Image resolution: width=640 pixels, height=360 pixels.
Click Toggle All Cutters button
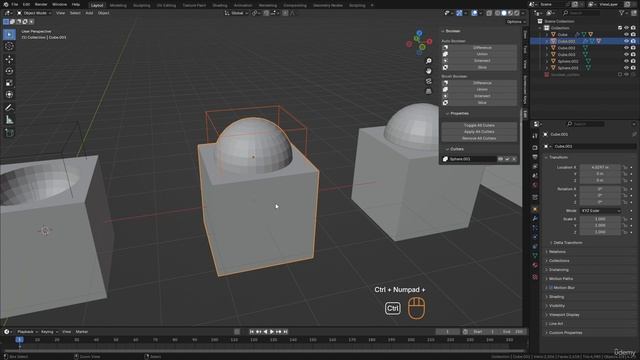pos(479,125)
